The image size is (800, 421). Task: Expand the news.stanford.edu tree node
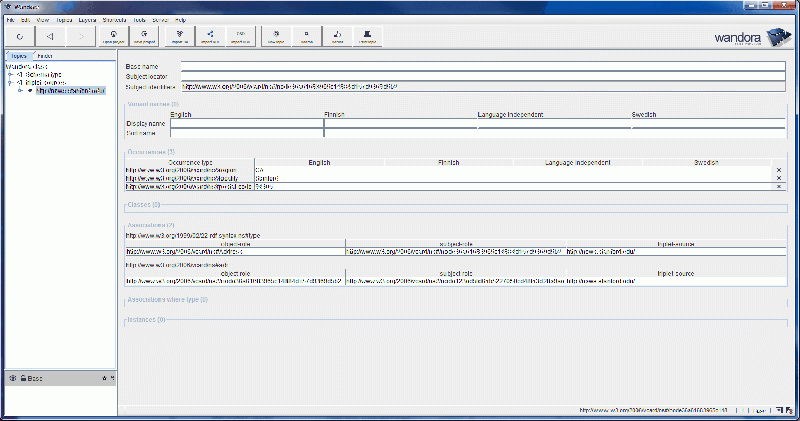tap(20, 90)
